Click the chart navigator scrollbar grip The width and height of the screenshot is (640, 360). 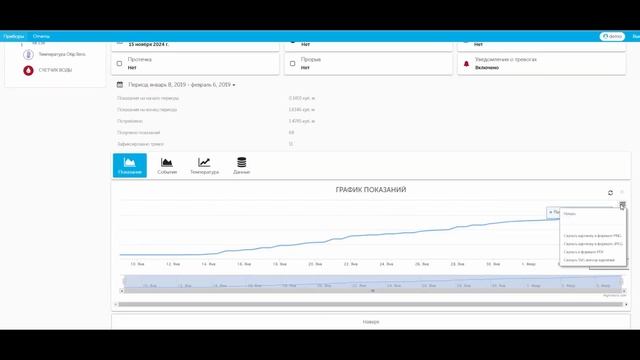coord(372,291)
